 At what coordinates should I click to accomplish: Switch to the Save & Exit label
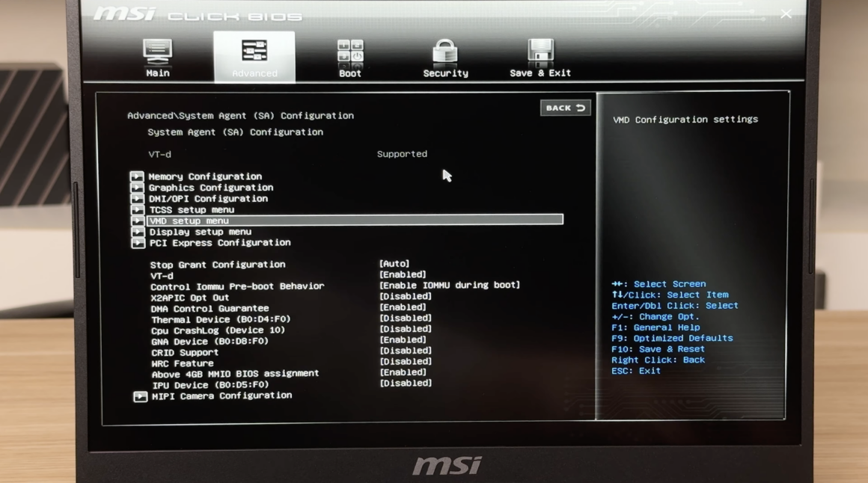pos(540,73)
